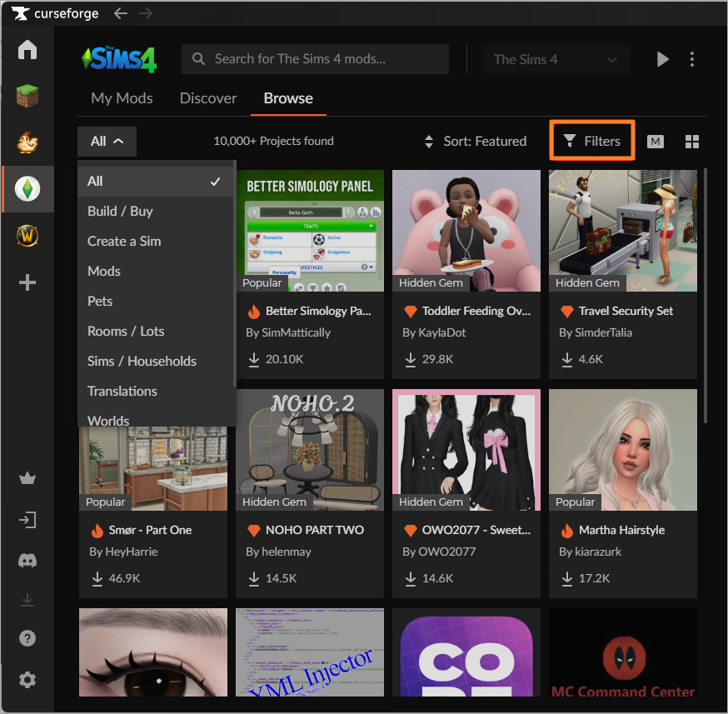
Task: Open the downloads icon in sidebar
Action: pos(27,600)
